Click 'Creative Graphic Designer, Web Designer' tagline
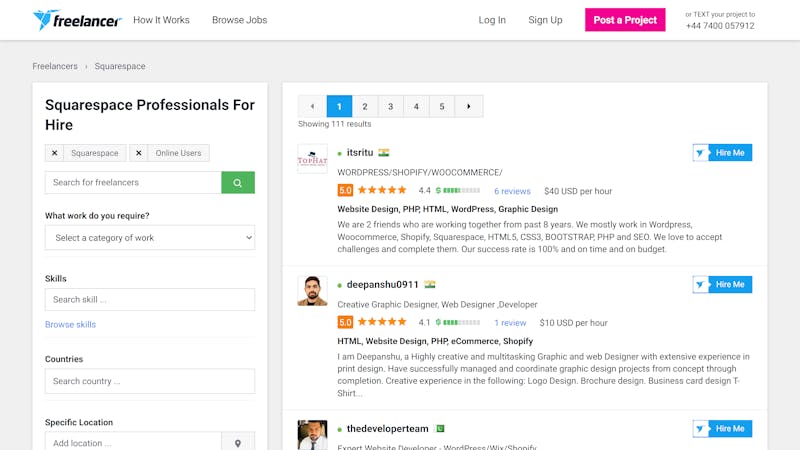The height and width of the screenshot is (450, 800). click(437, 305)
